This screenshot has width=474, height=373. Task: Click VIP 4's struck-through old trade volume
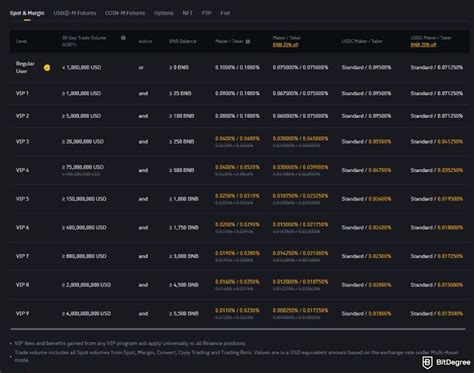pyautogui.click(x=81, y=174)
